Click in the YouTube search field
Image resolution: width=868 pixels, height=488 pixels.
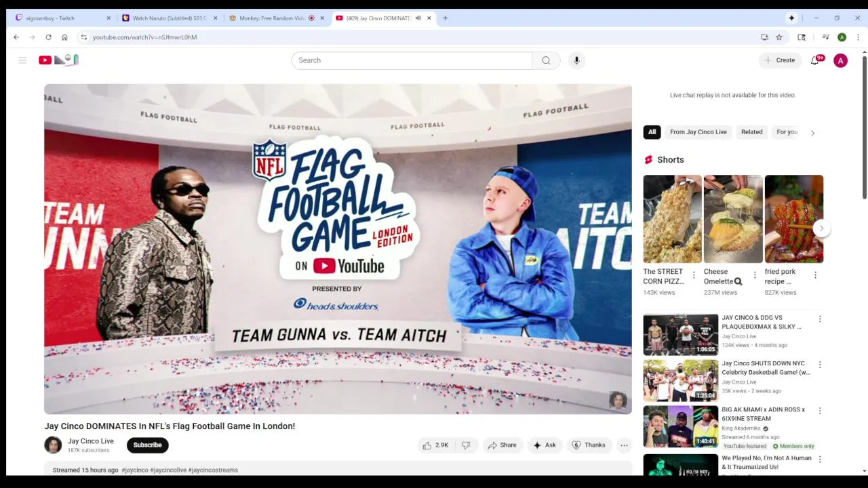(412, 60)
